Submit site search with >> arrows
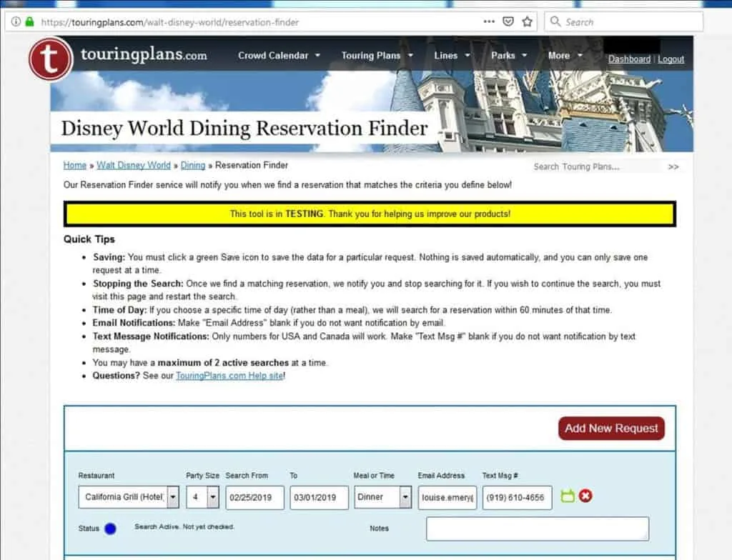This screenshot has height=560, width=732. [x=673, y=166]
